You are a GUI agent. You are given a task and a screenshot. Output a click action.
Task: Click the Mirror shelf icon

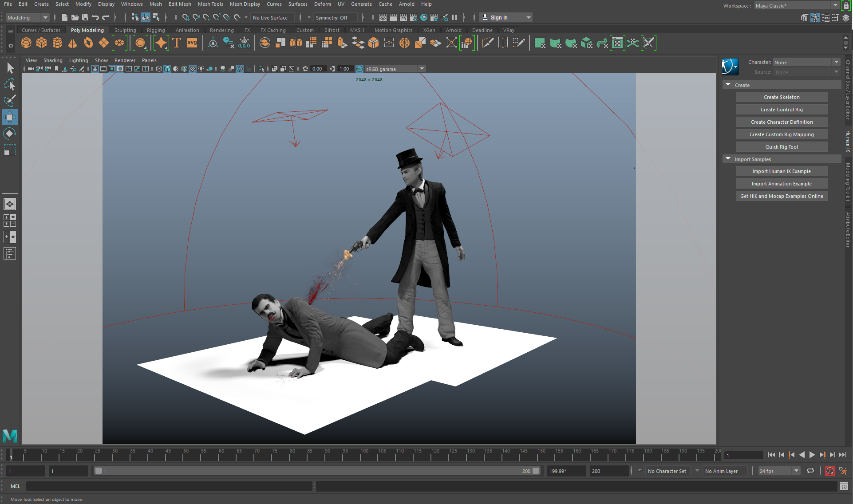tap(296, 43)
